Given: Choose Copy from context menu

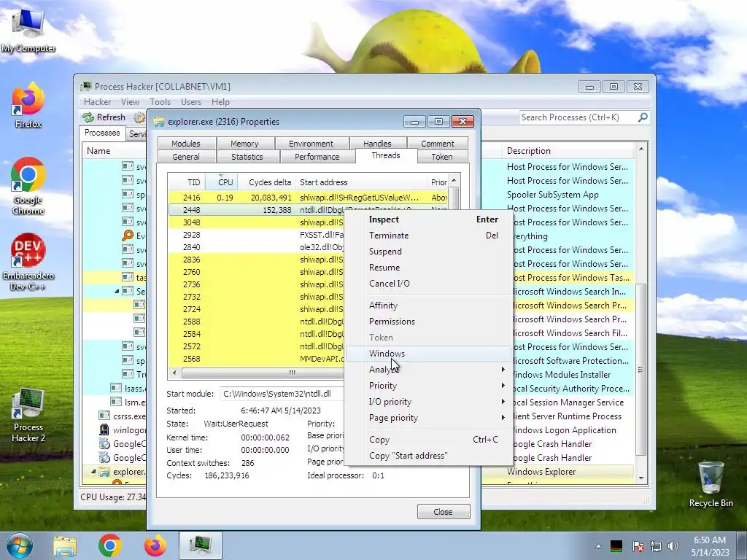Looking at the screenshot, I should pyautogui.click(x=427, y=440).
